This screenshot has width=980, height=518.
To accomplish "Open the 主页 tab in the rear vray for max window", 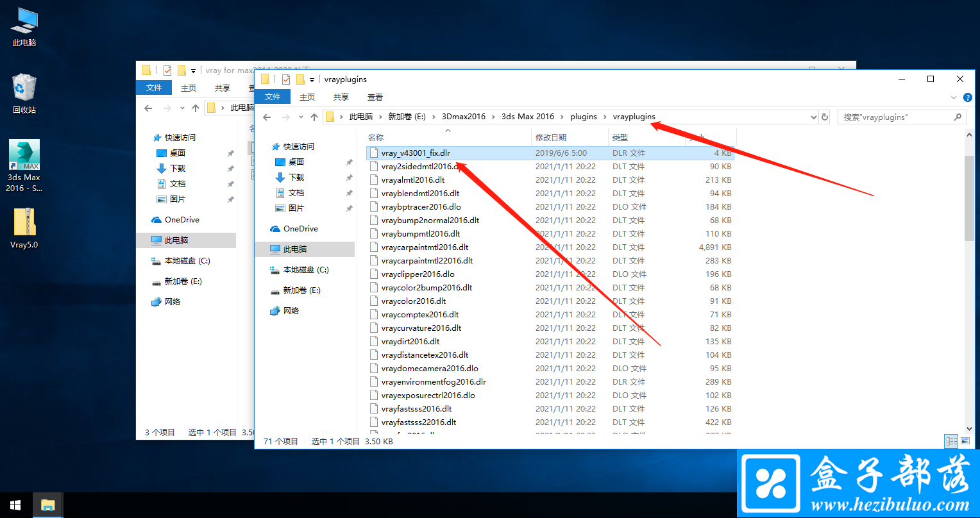I will 189,88.
